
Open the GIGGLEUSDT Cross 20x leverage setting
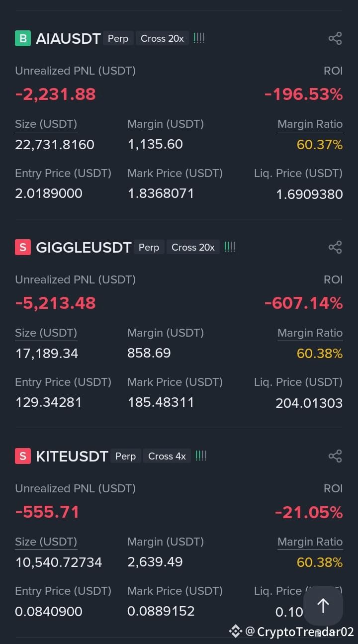click(x=193, y=247)
